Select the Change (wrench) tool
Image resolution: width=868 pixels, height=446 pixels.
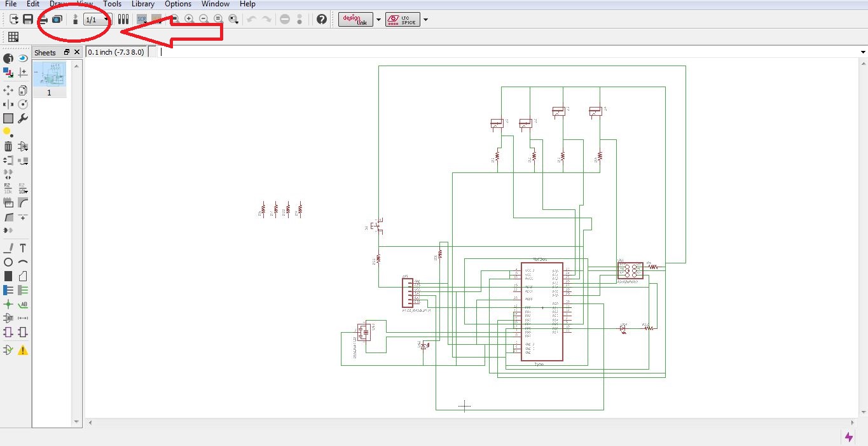pyautogui.click(x=23, y=118)
